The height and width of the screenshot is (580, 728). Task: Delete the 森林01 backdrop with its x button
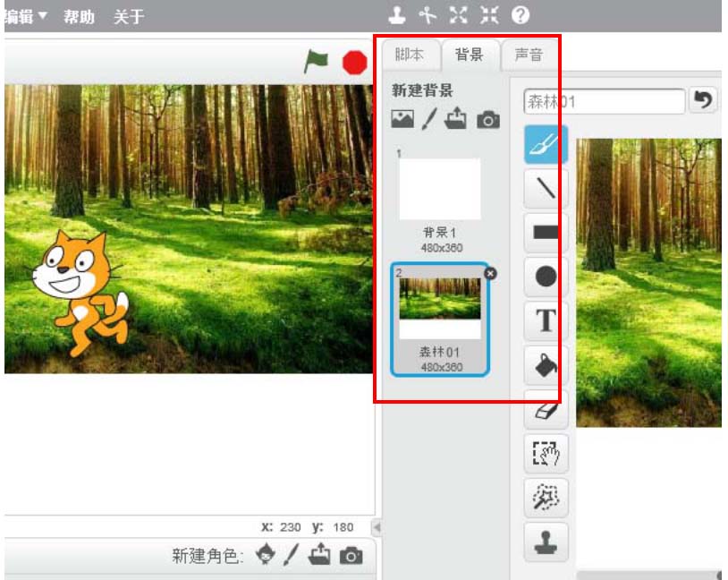pos(489,274)
